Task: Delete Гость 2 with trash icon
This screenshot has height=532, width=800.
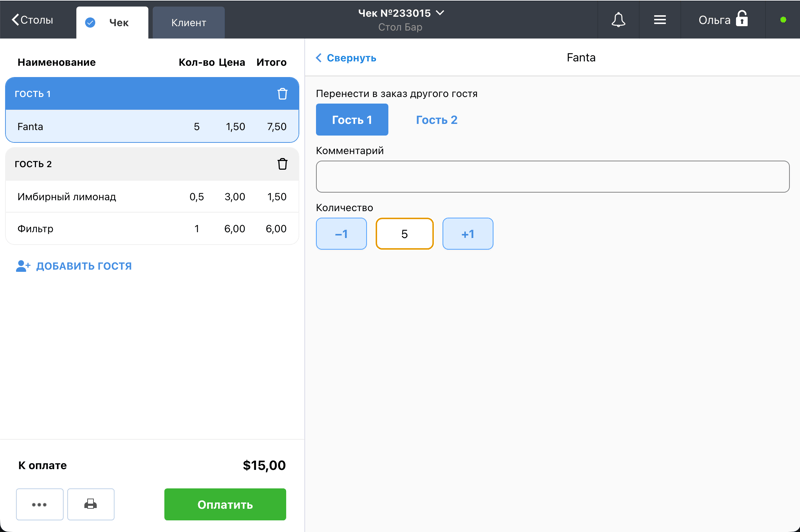Action: coord(282,164)
